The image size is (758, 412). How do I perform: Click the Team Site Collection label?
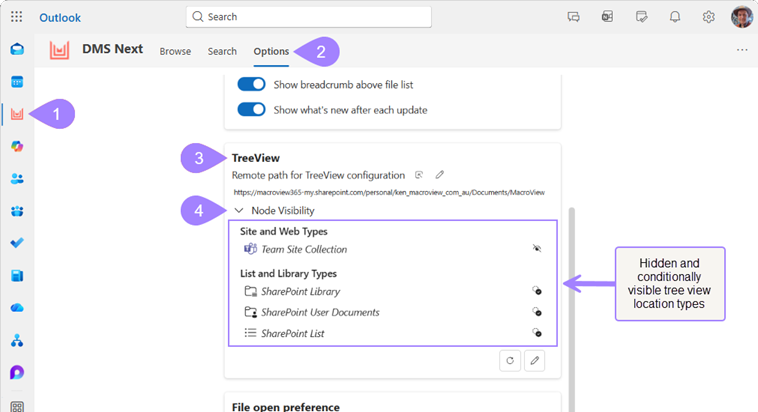coord(304,250)
